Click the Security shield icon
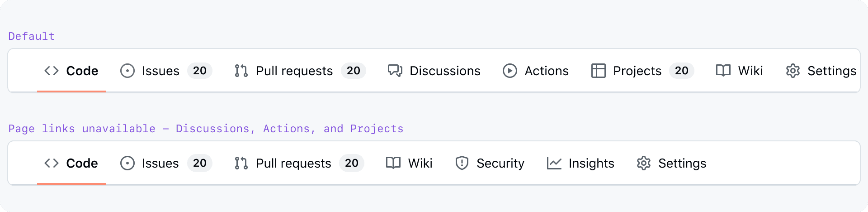The width and height of the screenshot is (868, 212). [x=462, y=163]
